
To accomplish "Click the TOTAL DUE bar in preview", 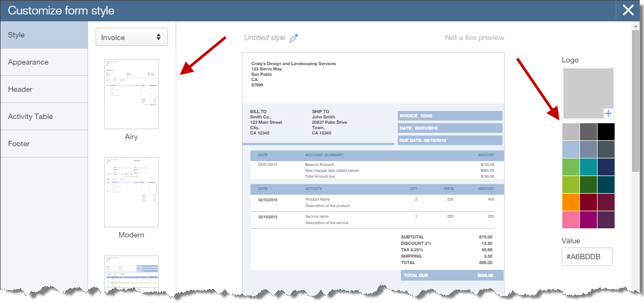I will (452, 275).
